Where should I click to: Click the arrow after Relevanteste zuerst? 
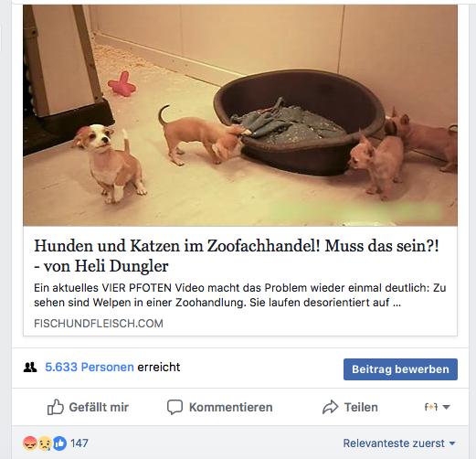click(452, 443)
